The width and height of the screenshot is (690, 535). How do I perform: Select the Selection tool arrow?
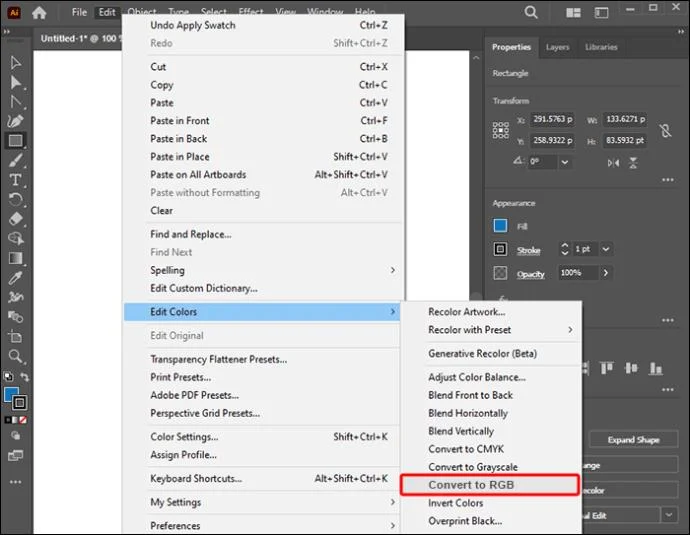(x=15, y=62)
